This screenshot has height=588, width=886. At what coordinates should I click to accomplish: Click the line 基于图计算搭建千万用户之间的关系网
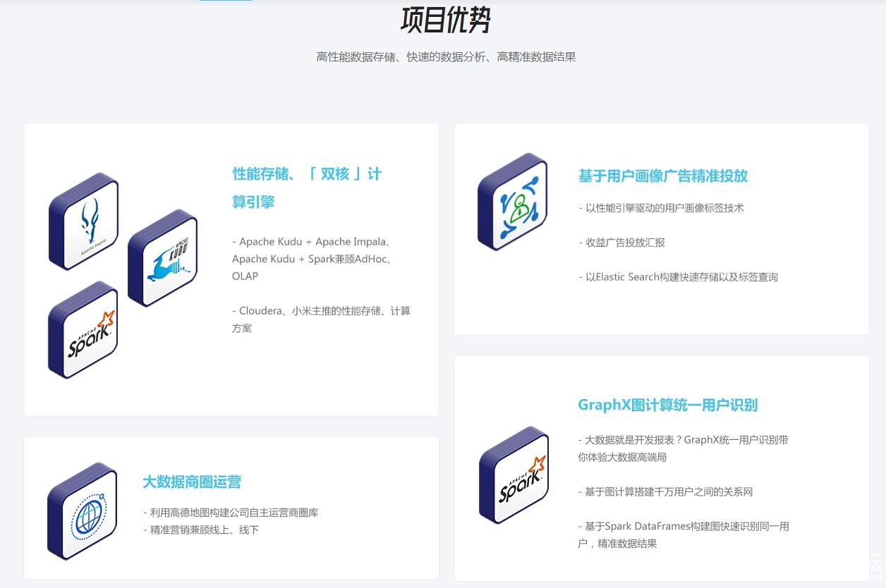665,492
